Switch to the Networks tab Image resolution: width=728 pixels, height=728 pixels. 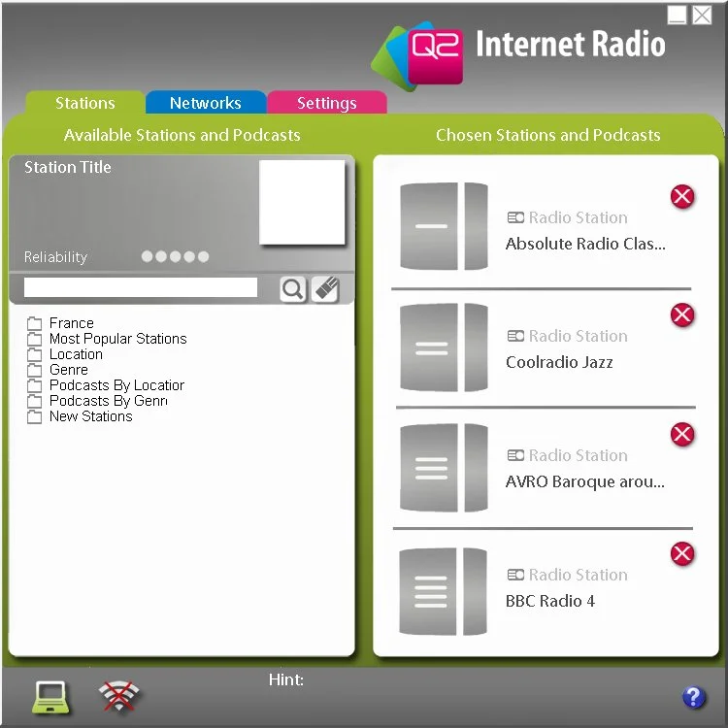[x=206, y=103]
